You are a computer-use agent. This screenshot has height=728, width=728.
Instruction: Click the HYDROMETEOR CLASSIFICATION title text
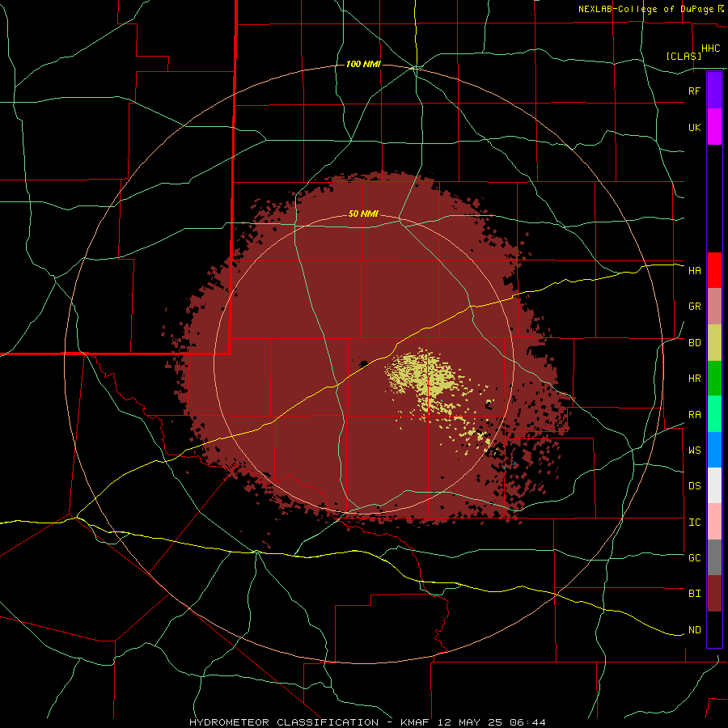point(284,722)
